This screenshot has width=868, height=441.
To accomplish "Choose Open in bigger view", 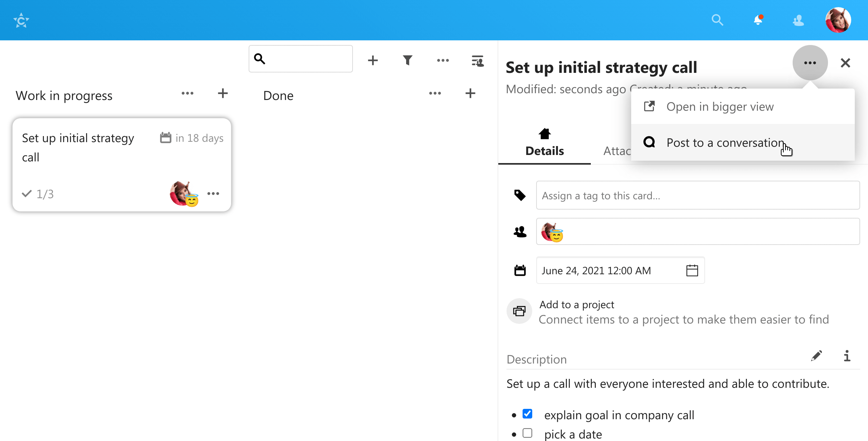I will [x=720, y=106].
